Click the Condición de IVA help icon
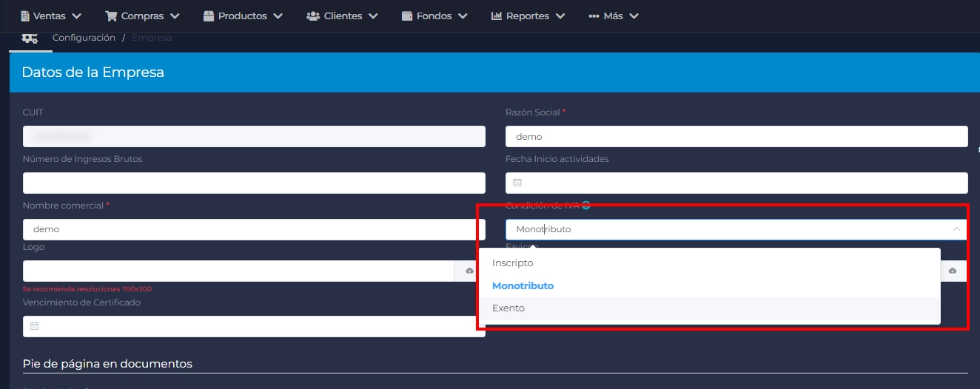The width and height of the screenshot is (980, 389). click(586, 206)
